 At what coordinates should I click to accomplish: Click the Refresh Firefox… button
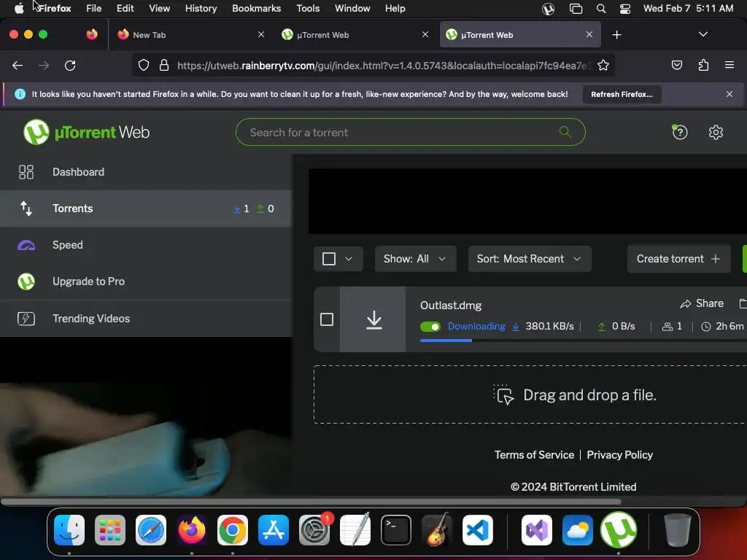[622, 94]
